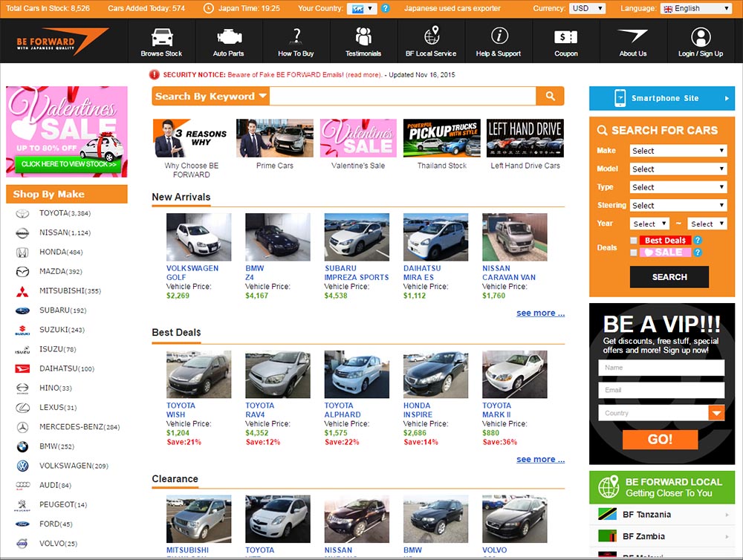Open the Currency USD dropdown
Viewport: 743px width, 560px height.
click(x=587, y=8)
